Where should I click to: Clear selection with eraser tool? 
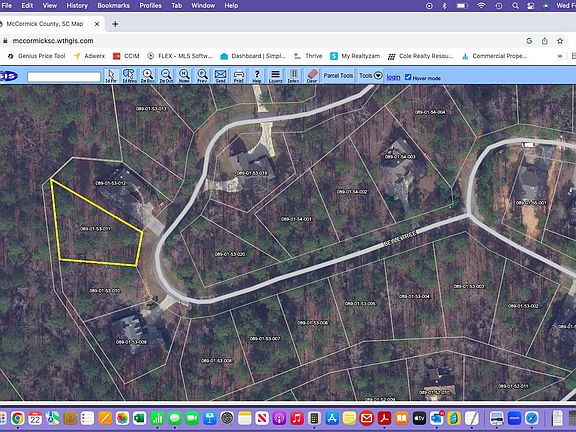[312, 76]
